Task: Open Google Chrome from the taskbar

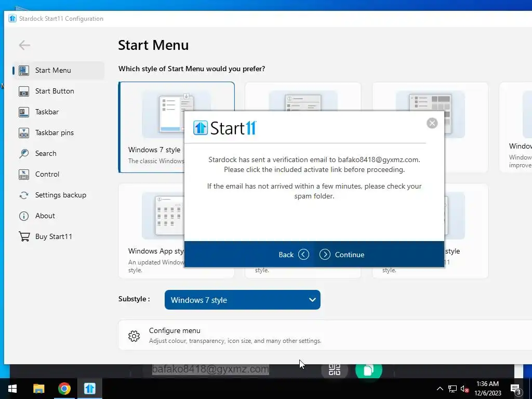Action: click(64, 389)
